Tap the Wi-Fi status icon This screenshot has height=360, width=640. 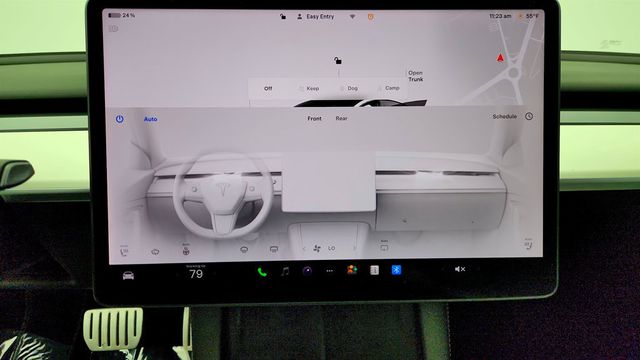[x=352, y=17]
